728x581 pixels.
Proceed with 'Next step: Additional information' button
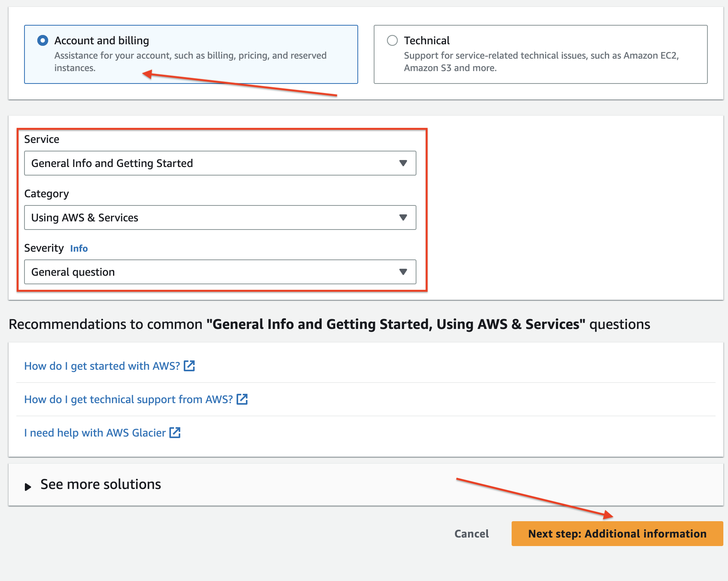pos(617,534)
